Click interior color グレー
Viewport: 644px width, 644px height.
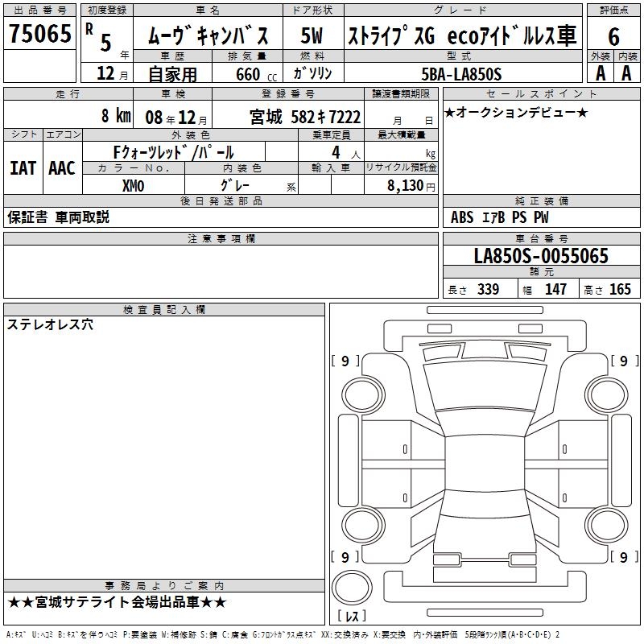(235, 185)
